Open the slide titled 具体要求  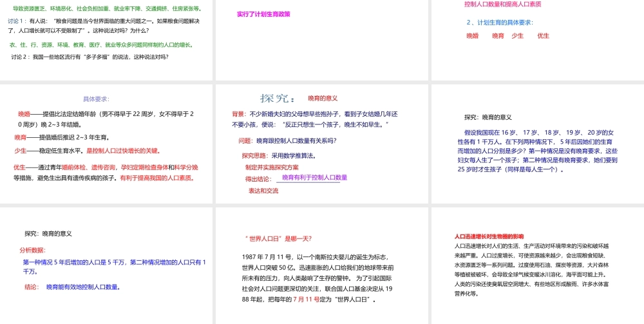pyautogui.click(x=106, y=144)
